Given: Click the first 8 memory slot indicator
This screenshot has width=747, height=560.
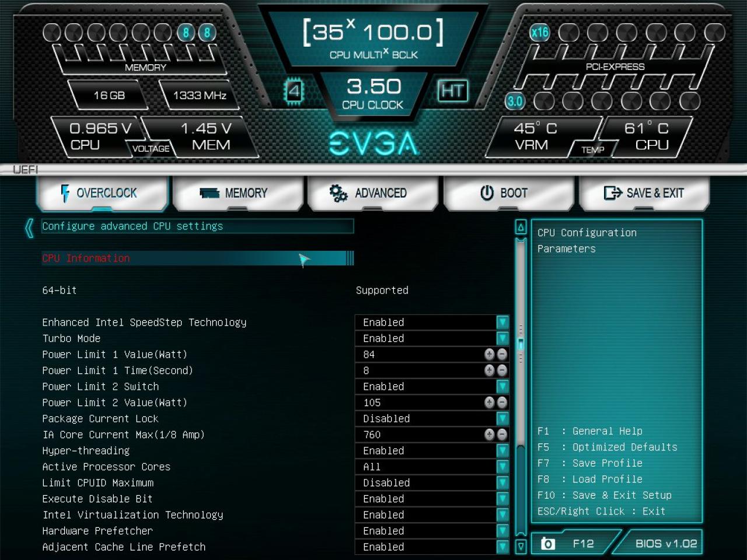Looking at the screenshot, I should coord(186,33).
